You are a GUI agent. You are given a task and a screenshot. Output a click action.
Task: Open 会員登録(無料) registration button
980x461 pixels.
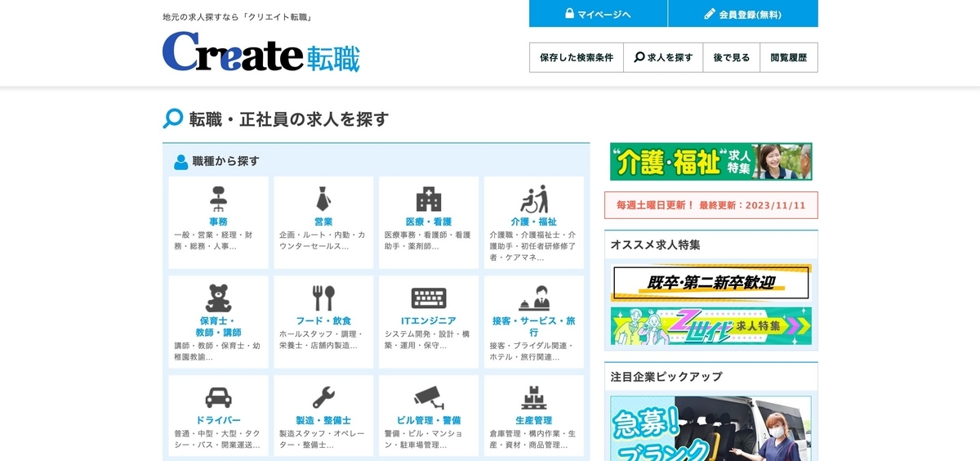743,14
